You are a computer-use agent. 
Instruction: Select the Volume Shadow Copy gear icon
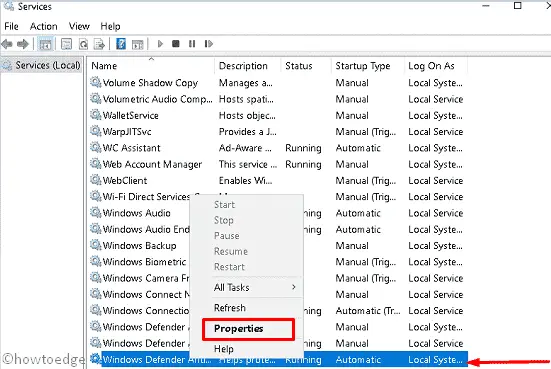95,82
